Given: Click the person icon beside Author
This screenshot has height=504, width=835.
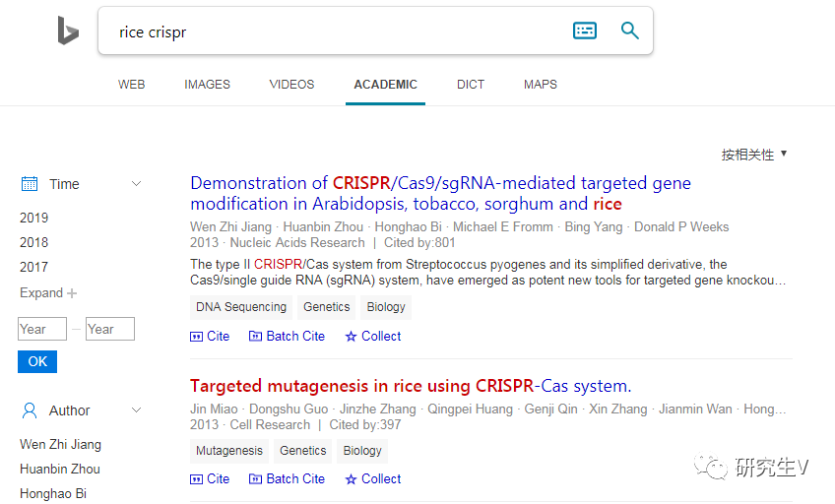Looking at the screenshot, I should click(x=30, y=410).
